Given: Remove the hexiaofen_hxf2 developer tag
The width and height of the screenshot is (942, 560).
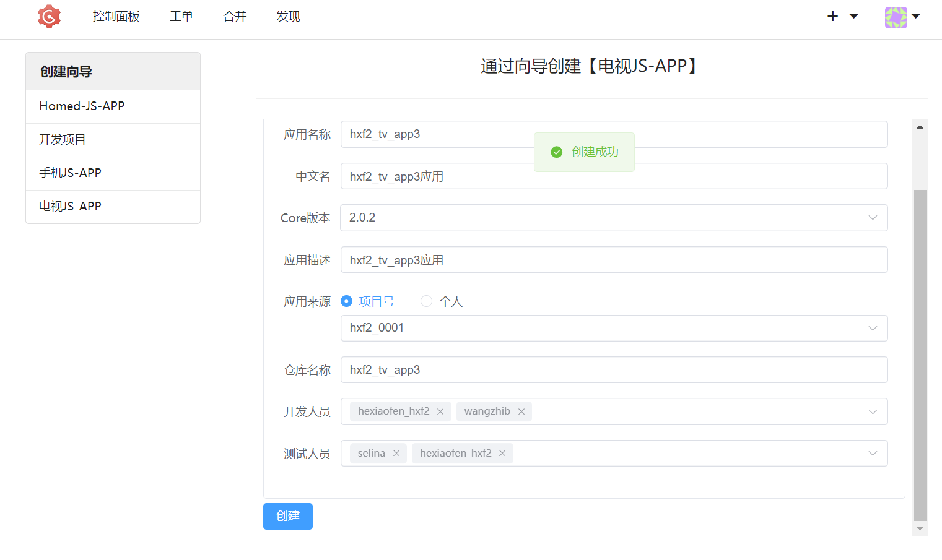Looking at the screenshot, I should [440, 411].
